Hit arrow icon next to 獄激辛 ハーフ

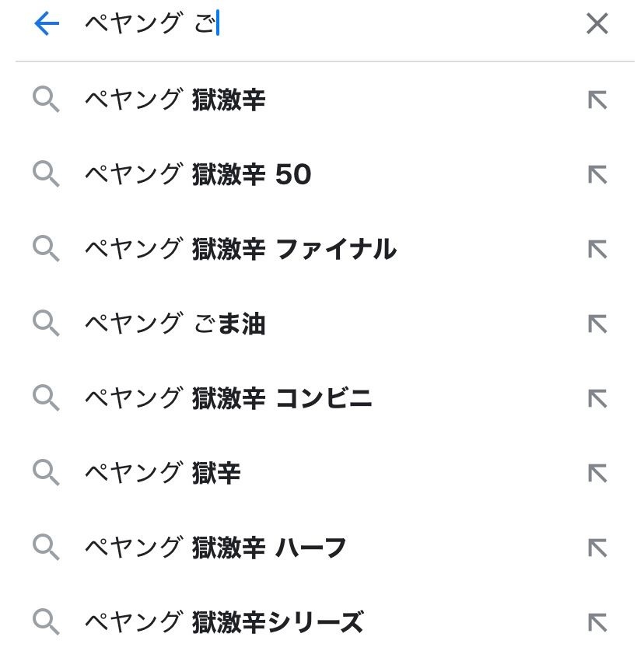(x=597, y=548)
